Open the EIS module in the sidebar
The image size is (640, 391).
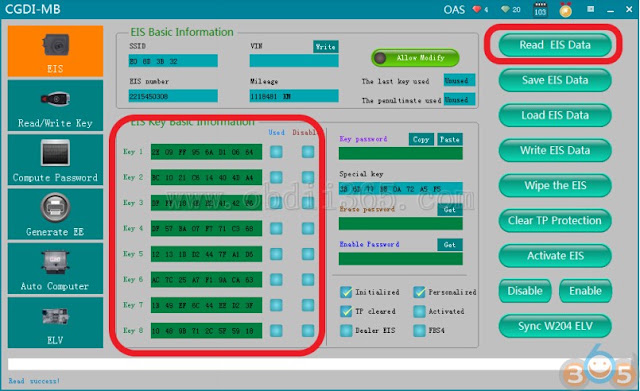(55, 51)
